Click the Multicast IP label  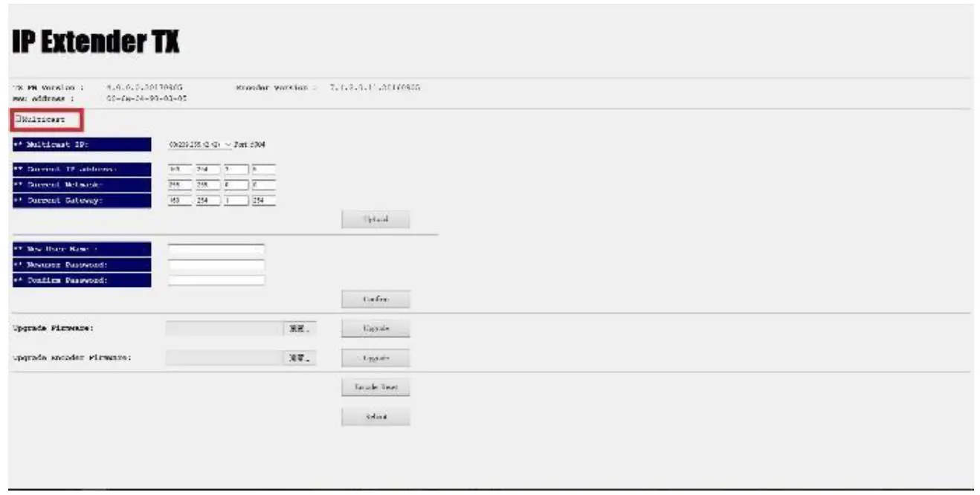[x=81, y=145]
